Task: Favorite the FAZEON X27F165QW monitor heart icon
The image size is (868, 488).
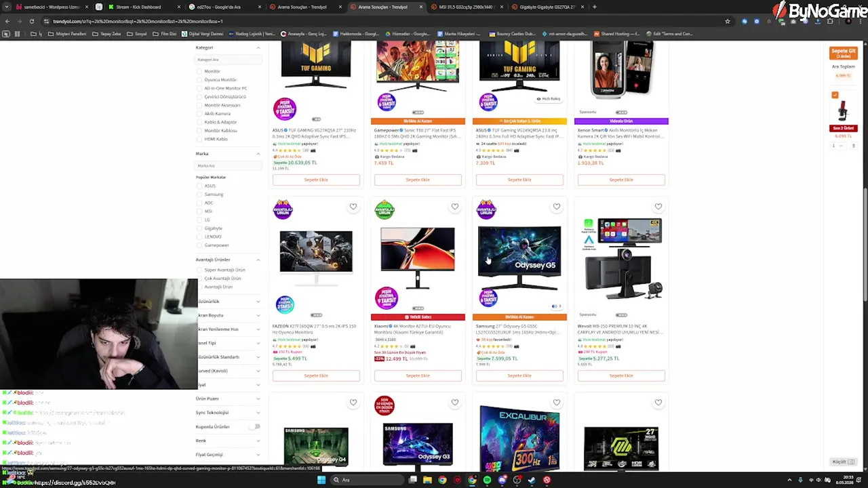Action: click(x=353, y=206)
